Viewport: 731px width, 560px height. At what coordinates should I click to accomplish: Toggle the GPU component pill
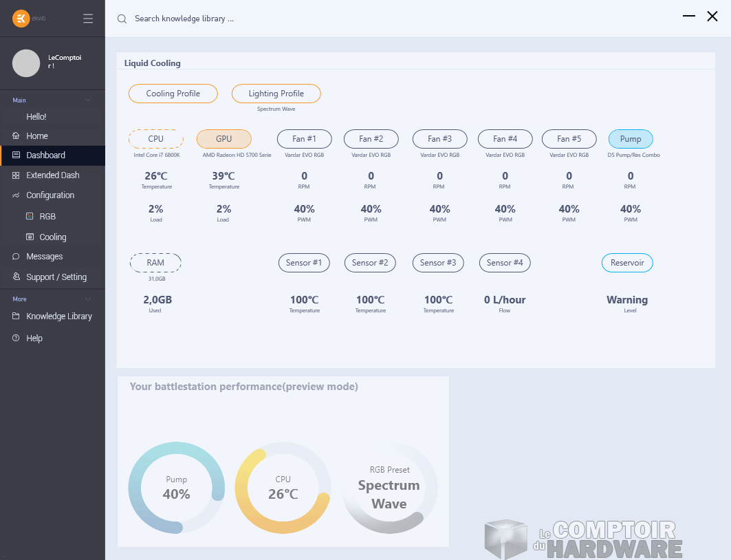coord(224,139)
